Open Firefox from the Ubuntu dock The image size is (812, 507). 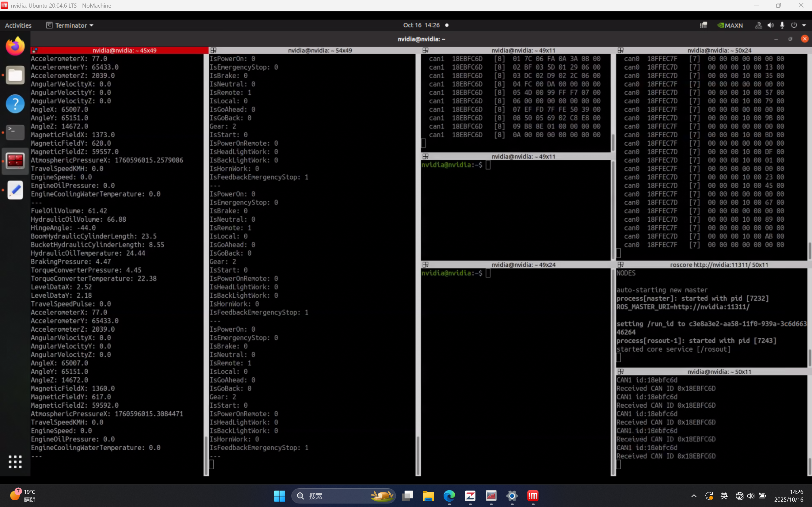[15, 46]
